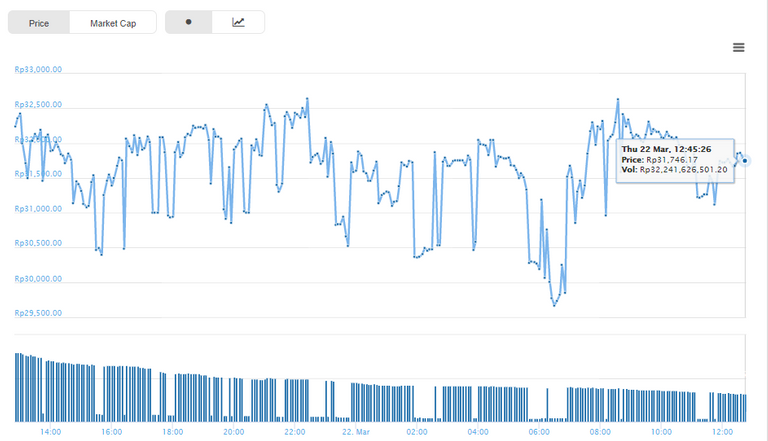Click the Rp32,500.00 axis label

(x=38, y=104)
